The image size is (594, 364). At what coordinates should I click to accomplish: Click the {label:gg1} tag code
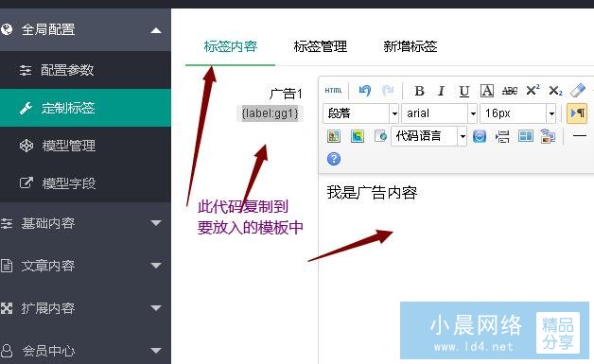click(271, 113)
